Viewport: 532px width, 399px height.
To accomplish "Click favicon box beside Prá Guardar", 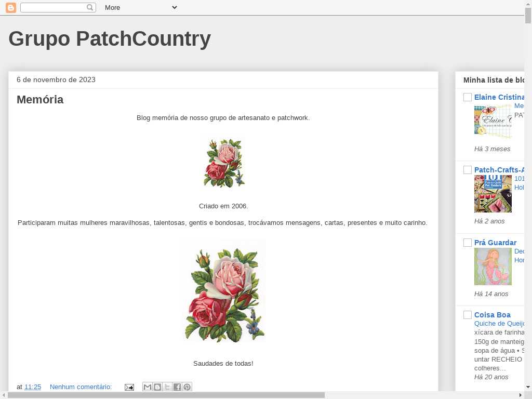I will [x=468, y=243].
